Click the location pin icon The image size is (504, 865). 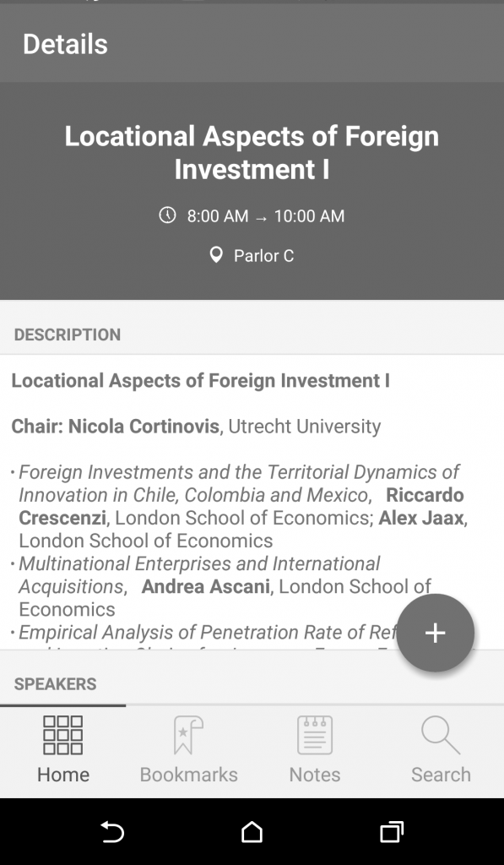tap(216, 255)
